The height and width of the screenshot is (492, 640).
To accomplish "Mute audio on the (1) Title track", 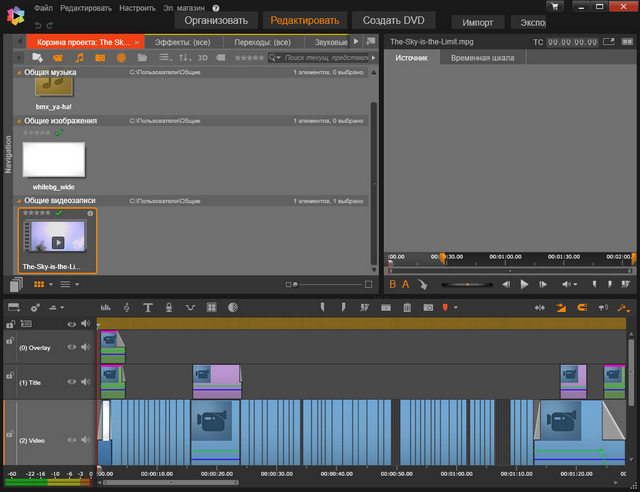I will (85, 381).
